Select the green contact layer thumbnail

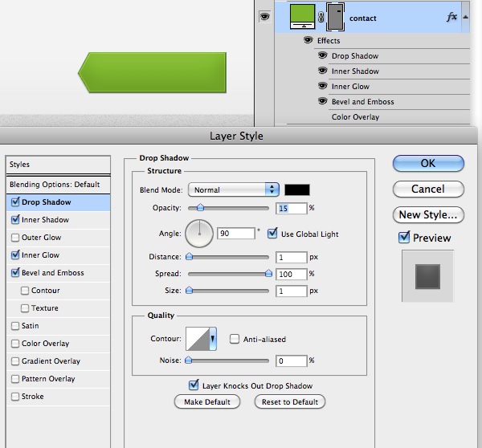(303, 17)
